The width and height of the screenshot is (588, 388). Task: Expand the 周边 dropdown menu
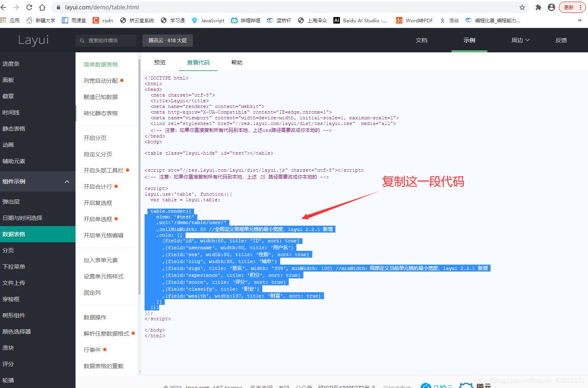click(x=521, y=40)
